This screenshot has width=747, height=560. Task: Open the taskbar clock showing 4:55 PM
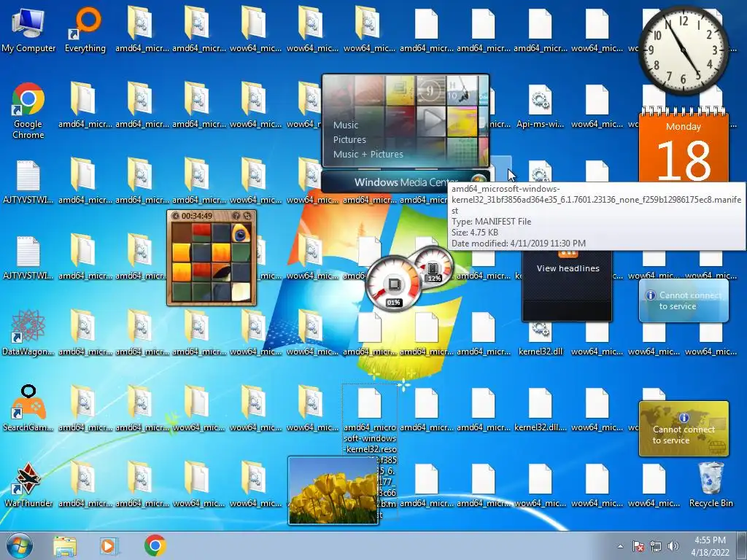(710, 540)
